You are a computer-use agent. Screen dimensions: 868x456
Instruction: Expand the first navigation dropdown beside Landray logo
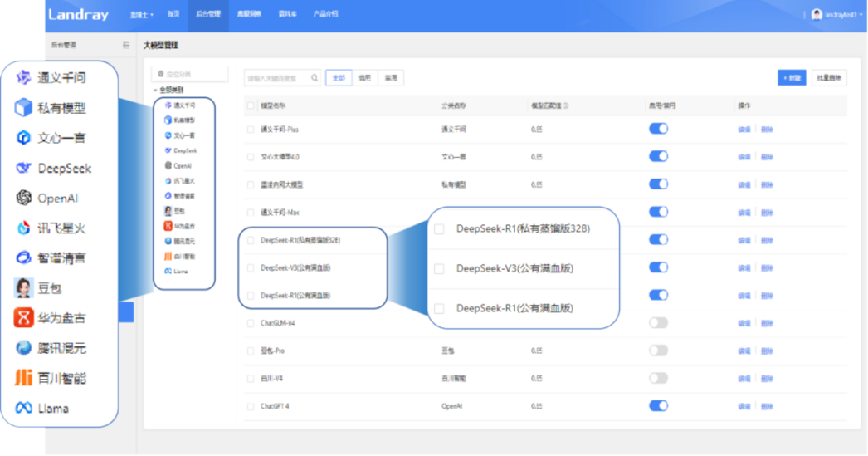pyautogui.click(x=142, y=15)
